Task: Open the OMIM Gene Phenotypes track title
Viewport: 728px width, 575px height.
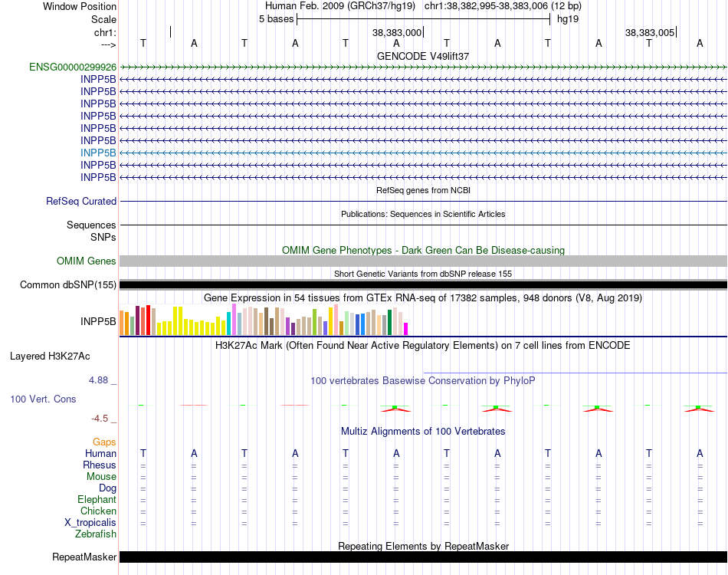Action: (423, 251)
